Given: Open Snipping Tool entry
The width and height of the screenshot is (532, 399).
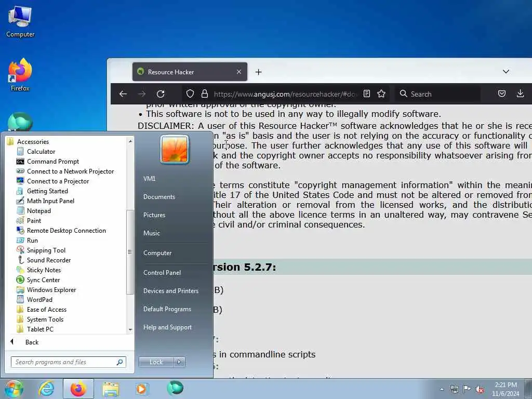Looking at the screenshot, I should pos(46,250).
